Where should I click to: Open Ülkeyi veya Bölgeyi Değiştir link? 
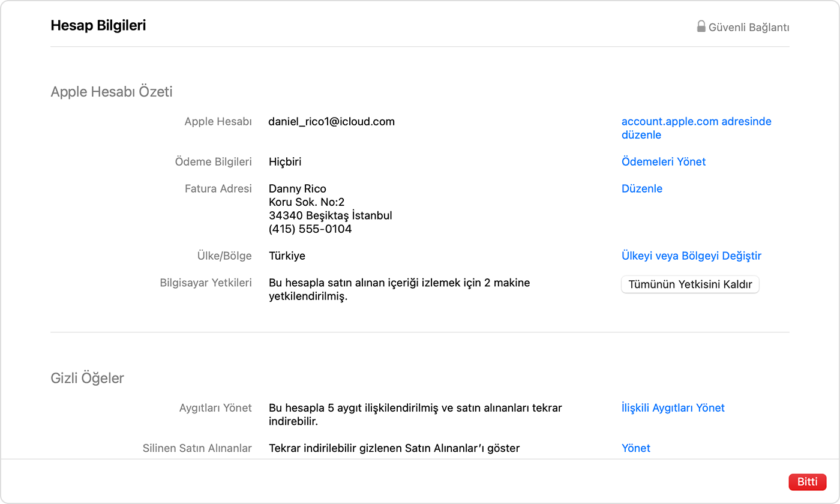coord(691,256)
